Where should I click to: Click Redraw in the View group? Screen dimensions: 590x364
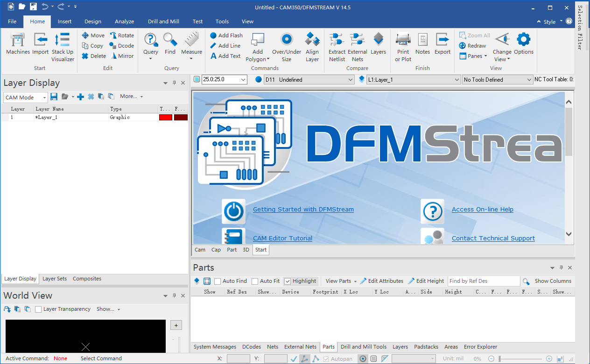(x=472, y=46)
